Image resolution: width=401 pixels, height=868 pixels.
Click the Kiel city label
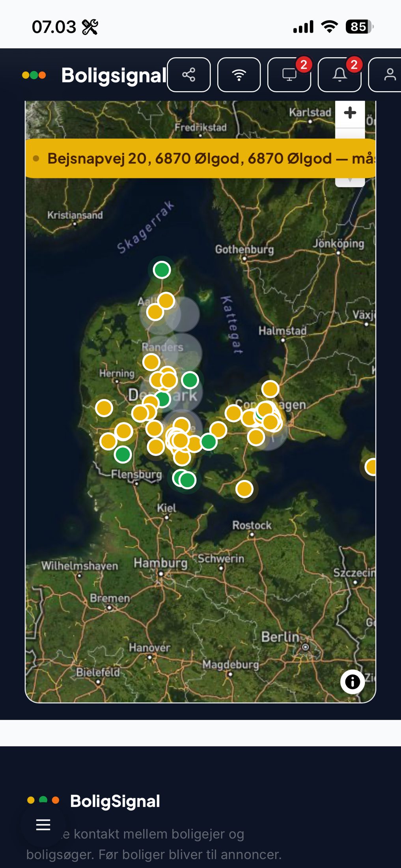point(166,508)
